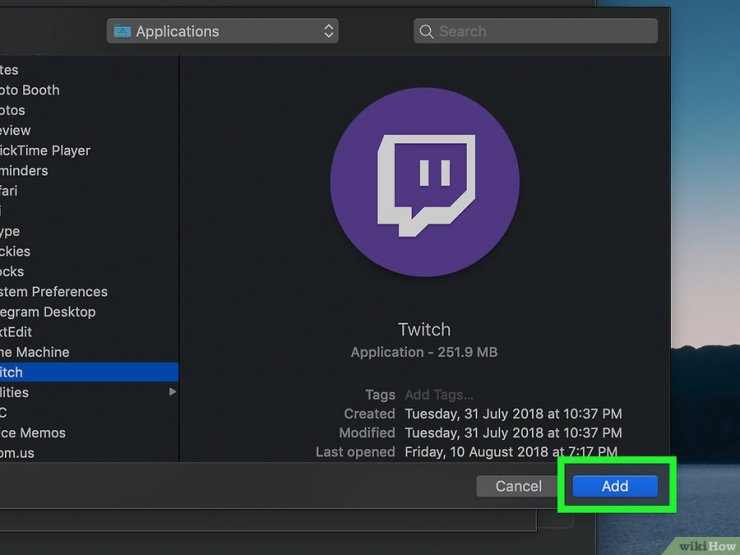Screen dimensions: 740x555
Task: Click the Twitch purple app icon preview
Action: 425,182
